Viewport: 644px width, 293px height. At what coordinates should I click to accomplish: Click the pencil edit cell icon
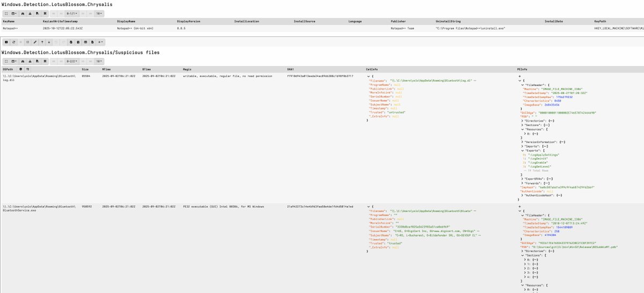35,42
